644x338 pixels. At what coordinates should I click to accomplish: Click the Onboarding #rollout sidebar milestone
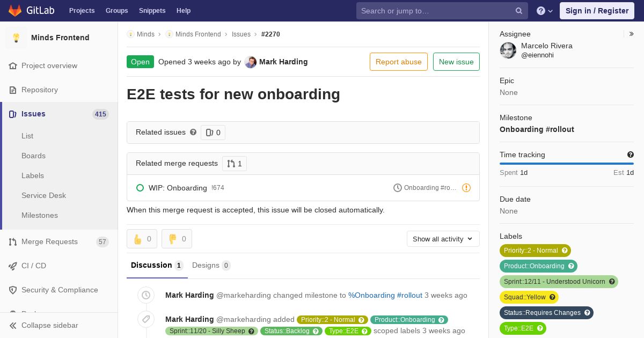point(537,129)
